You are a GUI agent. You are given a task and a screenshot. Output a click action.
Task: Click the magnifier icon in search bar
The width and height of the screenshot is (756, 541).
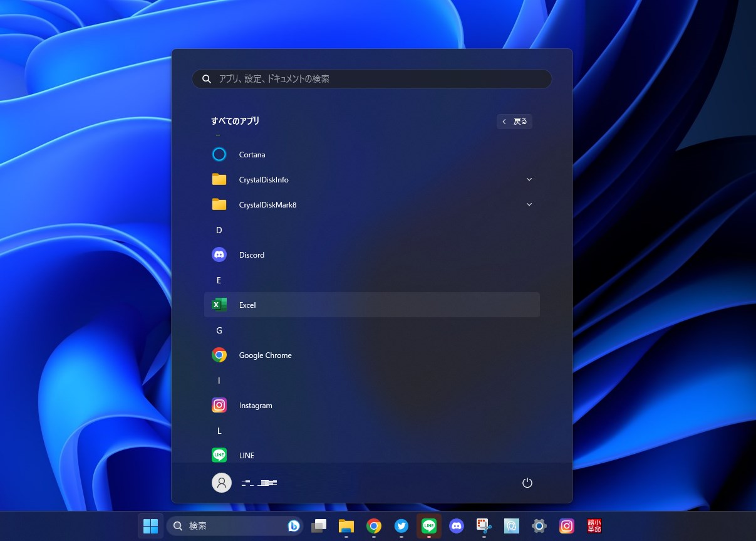(x=207, y=79)
